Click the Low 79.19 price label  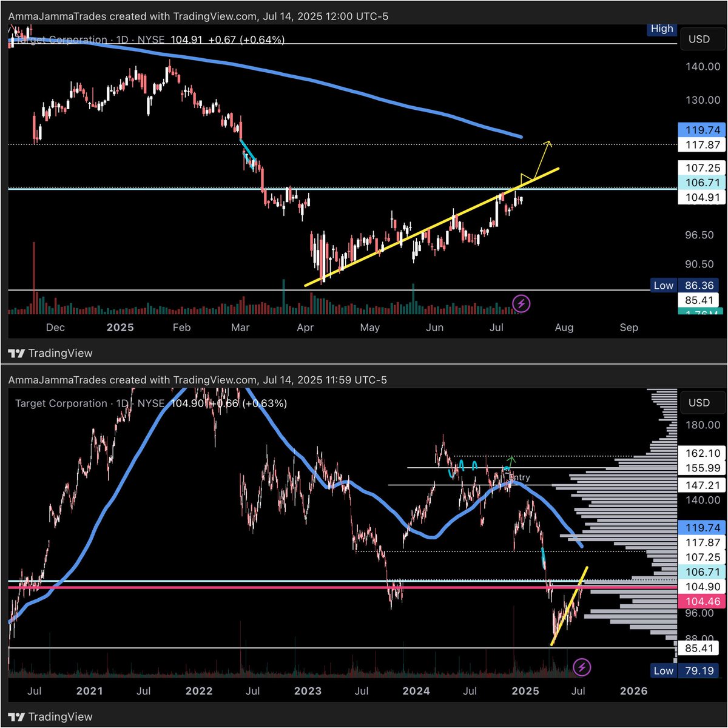(x=684, y=670)
